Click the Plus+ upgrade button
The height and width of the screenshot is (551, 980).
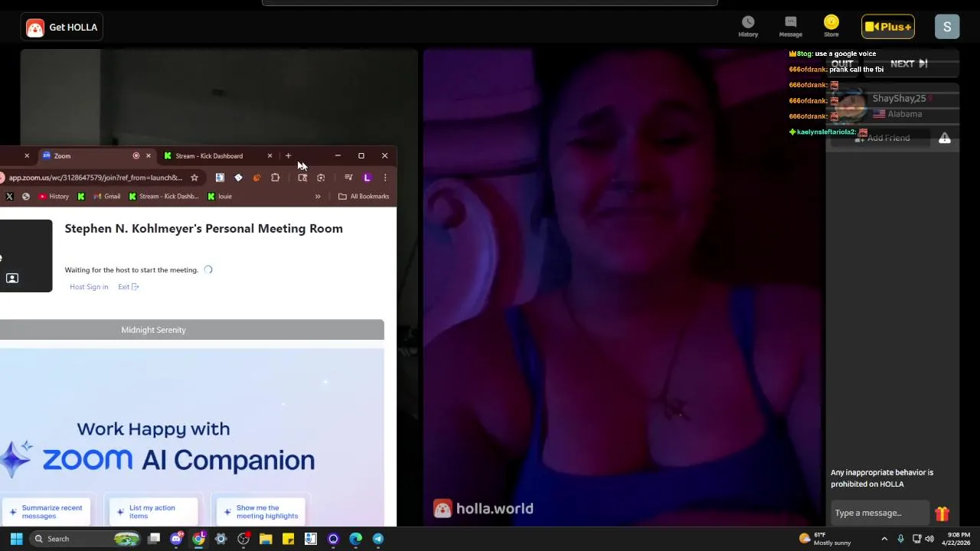(888, 27)
